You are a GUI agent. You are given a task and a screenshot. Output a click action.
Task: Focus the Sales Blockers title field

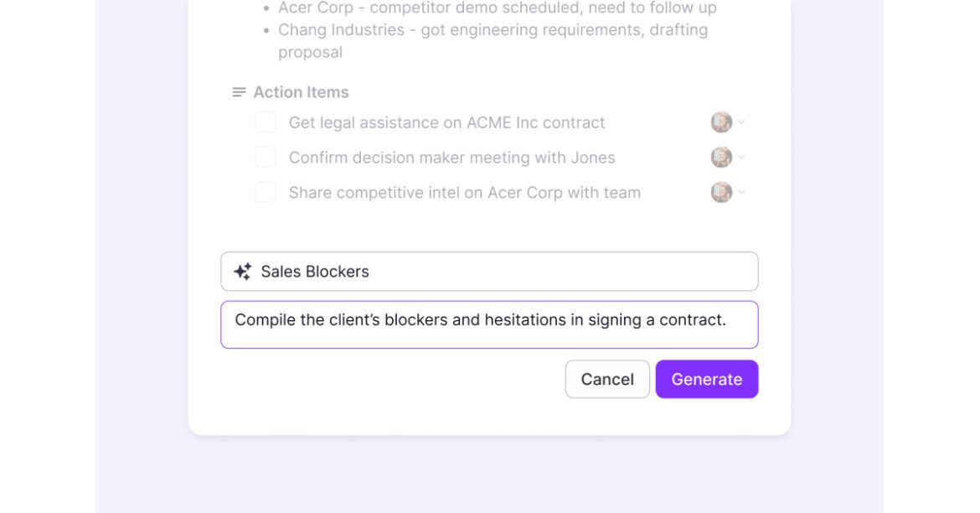tap(503, 272)
